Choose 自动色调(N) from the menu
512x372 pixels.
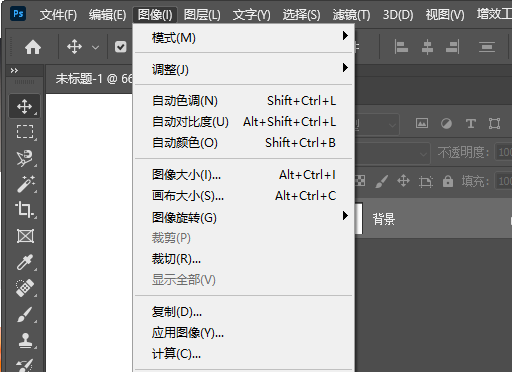(x=244, y=101)
